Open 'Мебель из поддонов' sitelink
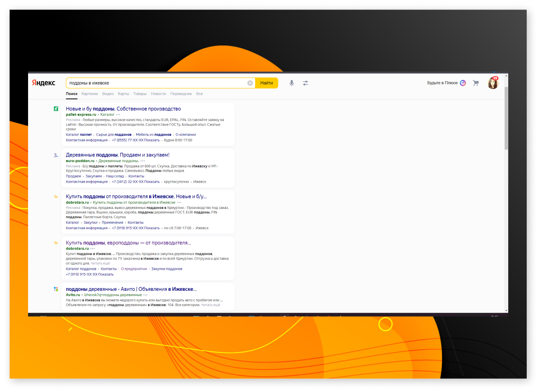 (x=154, y=135)
